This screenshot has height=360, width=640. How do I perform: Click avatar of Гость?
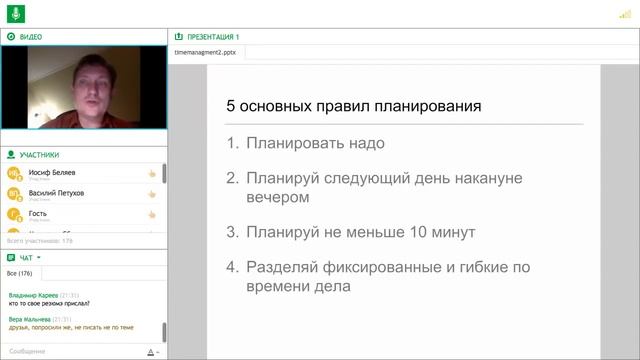click(x=14, y=214)
